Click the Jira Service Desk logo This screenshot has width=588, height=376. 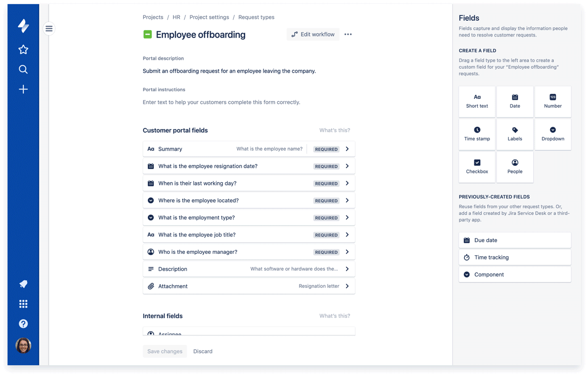click(23, 26)
